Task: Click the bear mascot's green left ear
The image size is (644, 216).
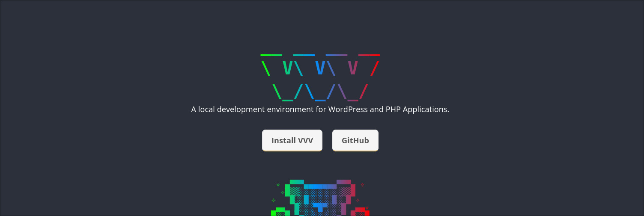Action: [296, 182]
